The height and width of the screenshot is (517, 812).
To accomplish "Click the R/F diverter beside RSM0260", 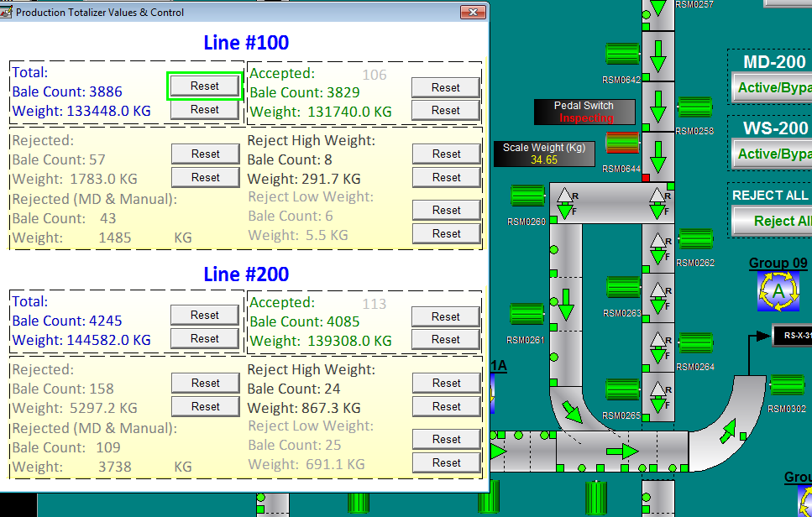I will point(568,203).
